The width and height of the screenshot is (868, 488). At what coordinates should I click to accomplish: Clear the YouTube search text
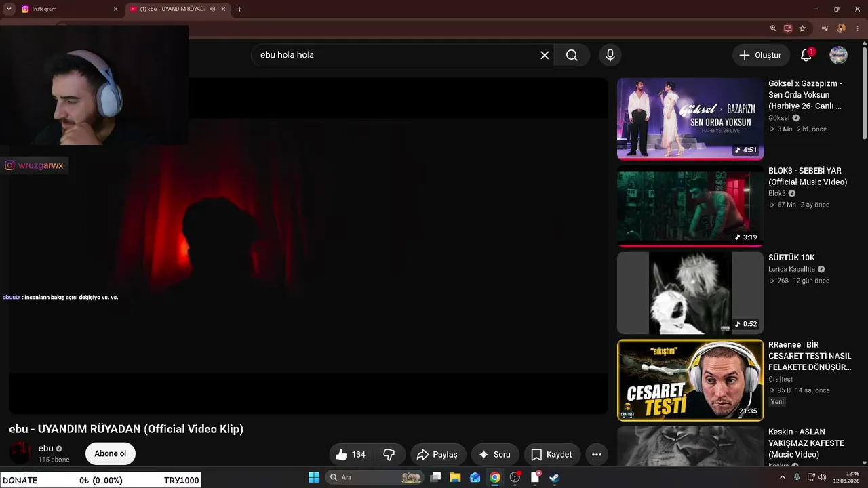click(545, 55)
